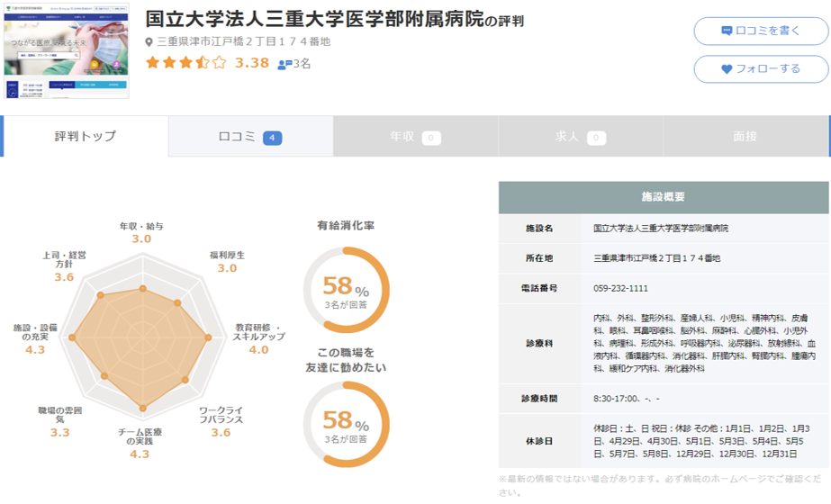This screenshot has width=831, height=504.
Task: Click the address text under the title
Action: click(x=243, y=42)
